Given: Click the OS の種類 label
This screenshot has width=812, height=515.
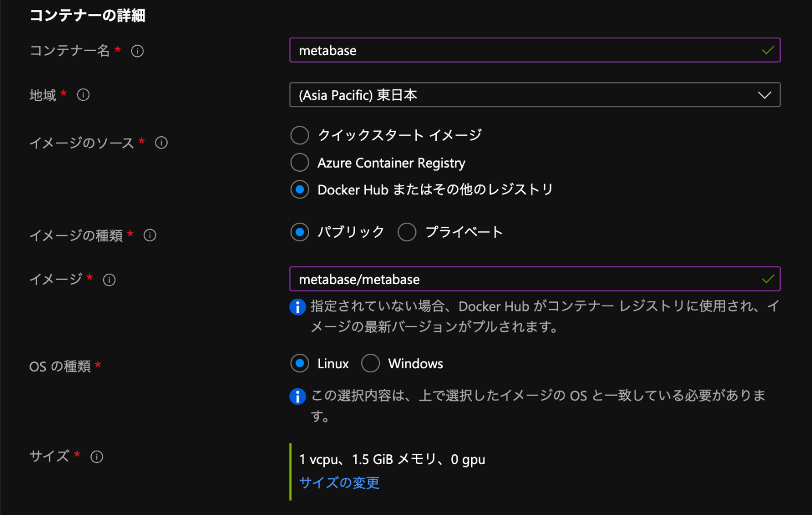Looking at the screenshot, I should 60,367.
